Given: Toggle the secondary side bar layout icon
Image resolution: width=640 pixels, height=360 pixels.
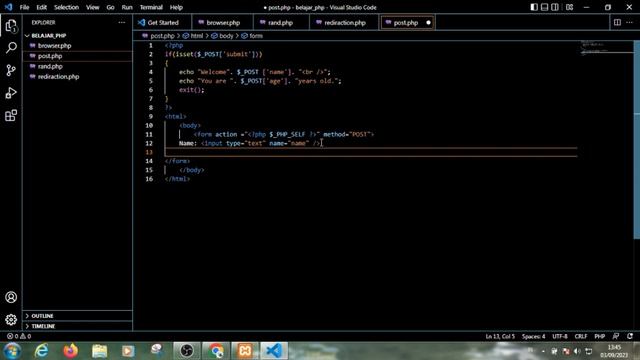Looking at the screenshot, I should pyautogui.click(x=555, y=7).
